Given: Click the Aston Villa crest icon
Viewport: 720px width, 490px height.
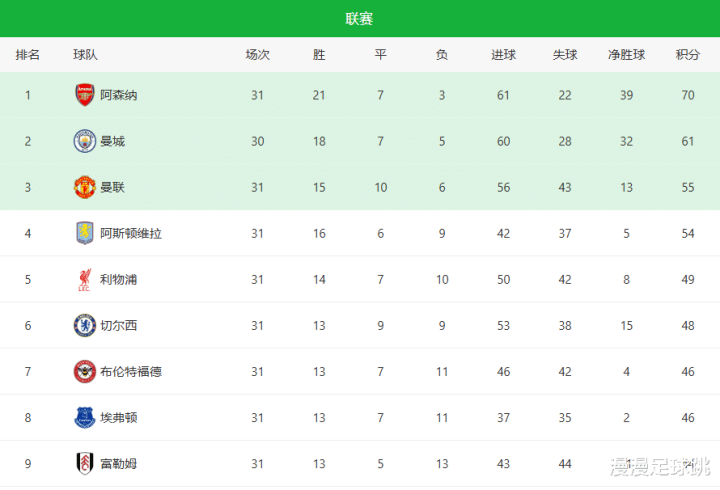Looking at the screenshot, I should (x=85, y=233).
